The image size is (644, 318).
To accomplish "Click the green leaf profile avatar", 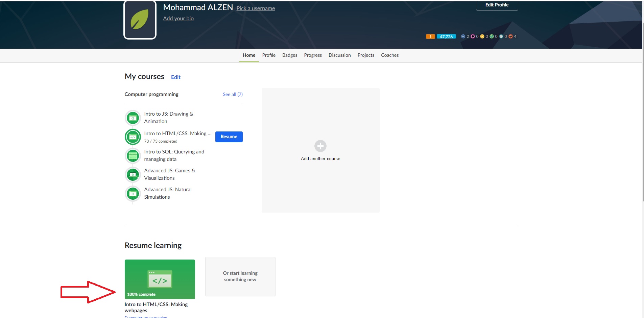I will click(140, 20).
